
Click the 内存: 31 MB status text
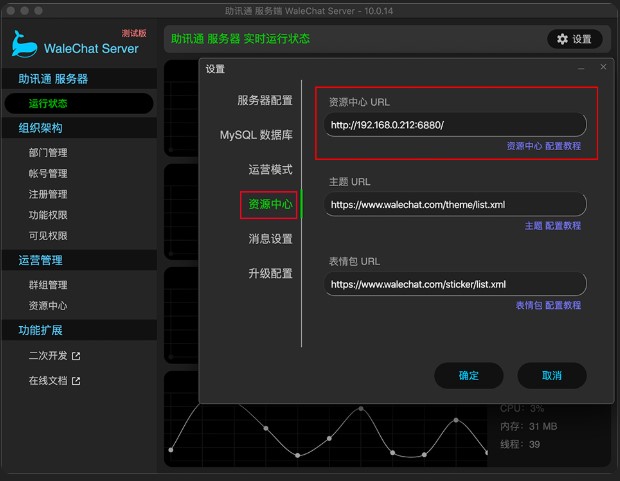click(x=528, y=426)
